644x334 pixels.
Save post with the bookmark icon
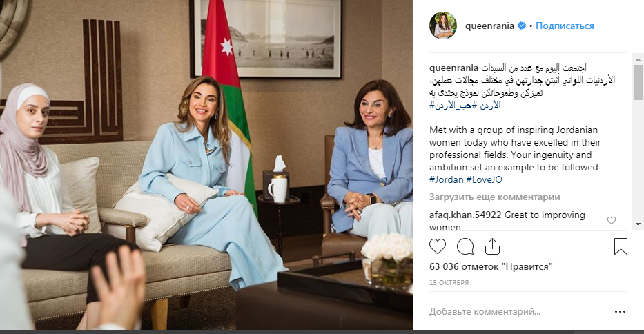coord(621,246)
